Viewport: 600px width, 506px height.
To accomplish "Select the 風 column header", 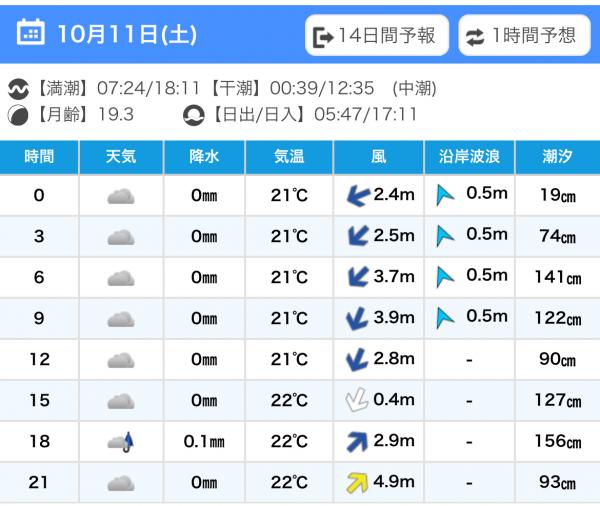I will coord(377,156).
